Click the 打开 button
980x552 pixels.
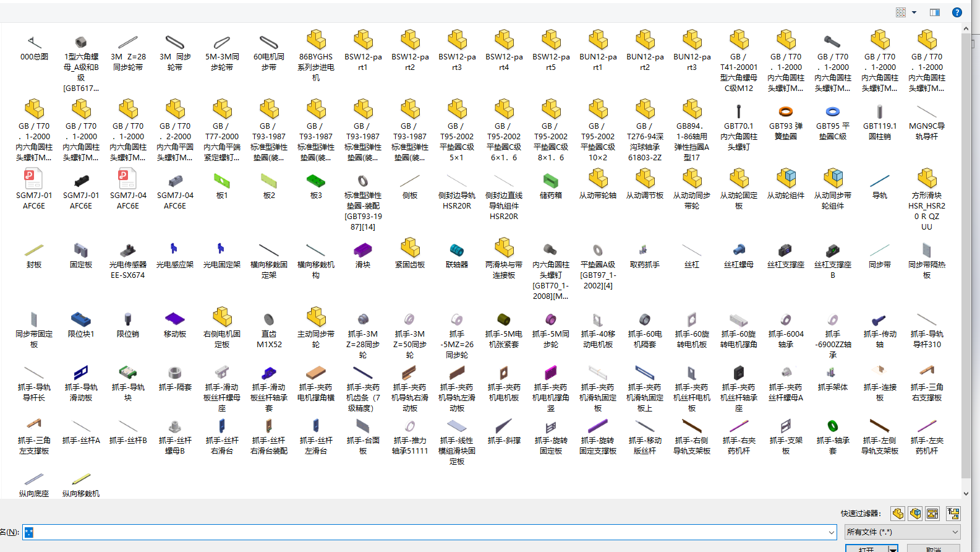click(867, 549)
